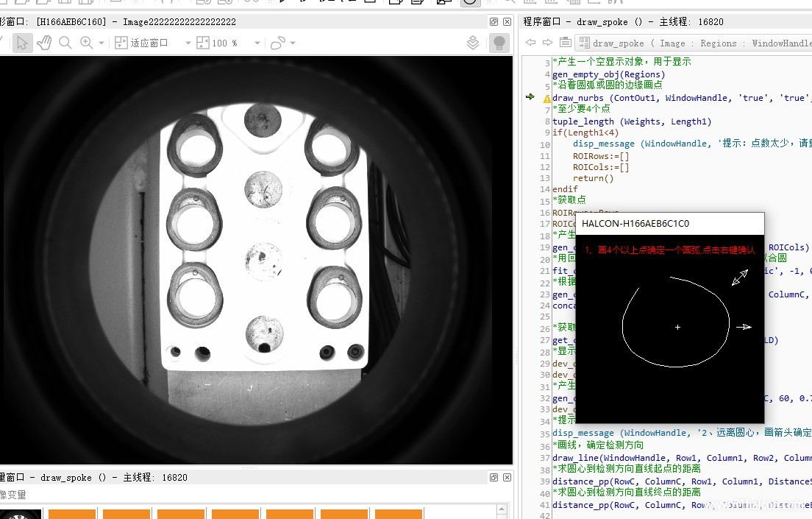812x519 pixels.
Task: Click the warning icon beside draw_nurbs line
Action: [x=546, y=98]
